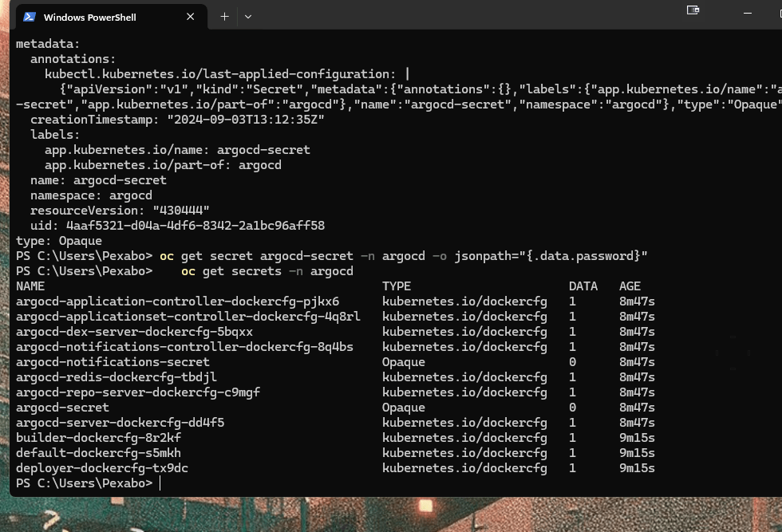Close the Windows PowerShell tab
Image resolution: width=782 pixels, height=532 pixels.
(x=190, y=17)
